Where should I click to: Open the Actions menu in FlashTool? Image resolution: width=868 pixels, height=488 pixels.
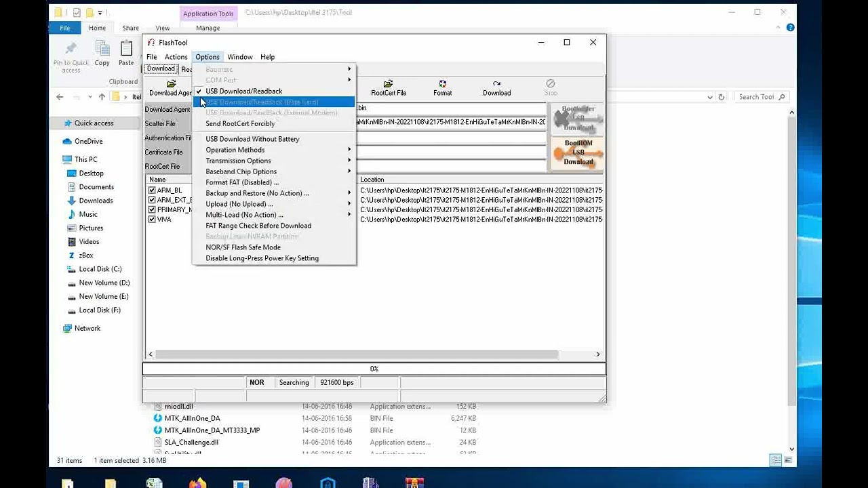[176, 57]
